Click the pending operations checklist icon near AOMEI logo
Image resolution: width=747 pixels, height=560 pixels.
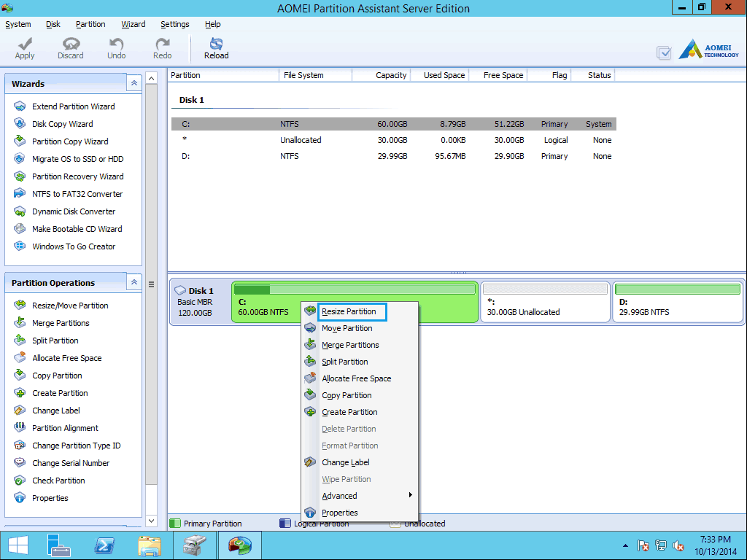(664, 52)
